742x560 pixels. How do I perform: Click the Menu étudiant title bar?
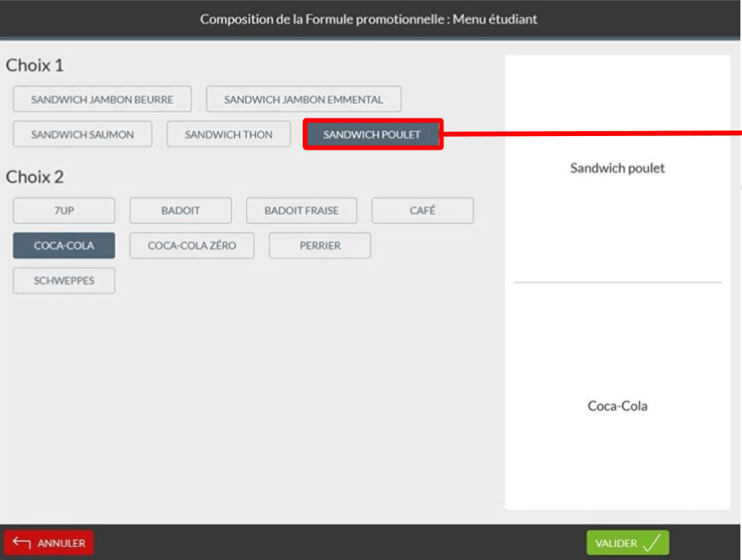point(369,19)
